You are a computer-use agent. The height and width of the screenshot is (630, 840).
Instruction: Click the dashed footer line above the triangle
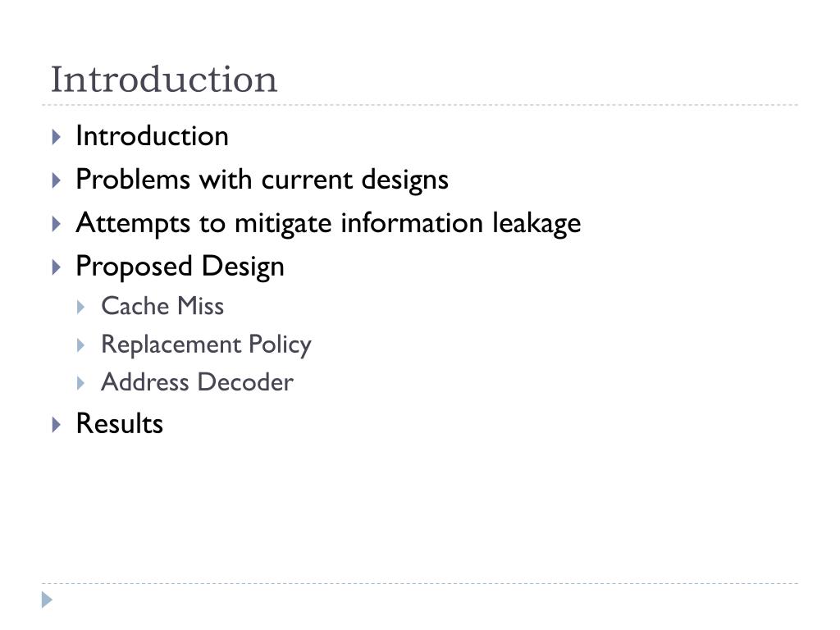tap(420, 583)
